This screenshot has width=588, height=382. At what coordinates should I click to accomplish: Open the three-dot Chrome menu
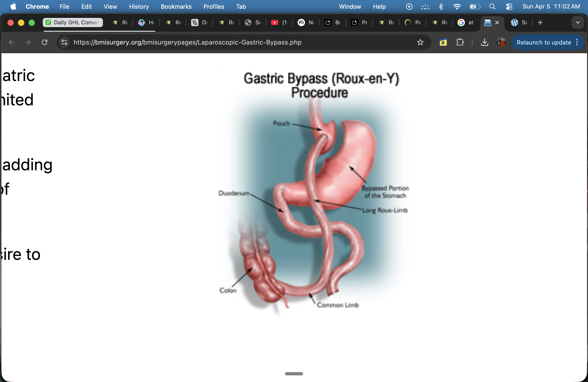(577, 42)
